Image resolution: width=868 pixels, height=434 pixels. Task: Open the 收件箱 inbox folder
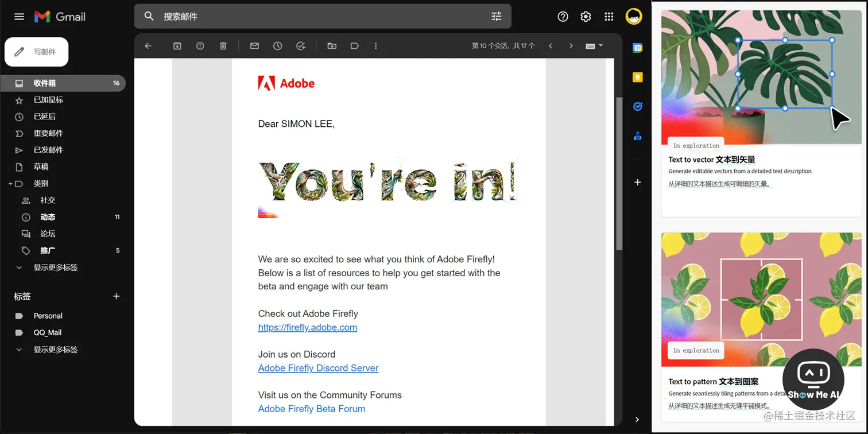pos(63,83)
